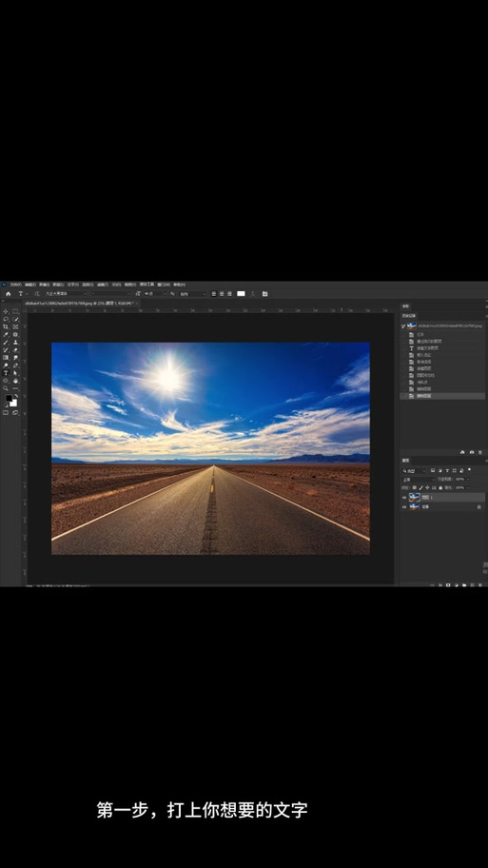Select the Horizontal Type tool
The width and height of the screenshot is (488, 868).
pyautogui.click(x=6, y=373)
